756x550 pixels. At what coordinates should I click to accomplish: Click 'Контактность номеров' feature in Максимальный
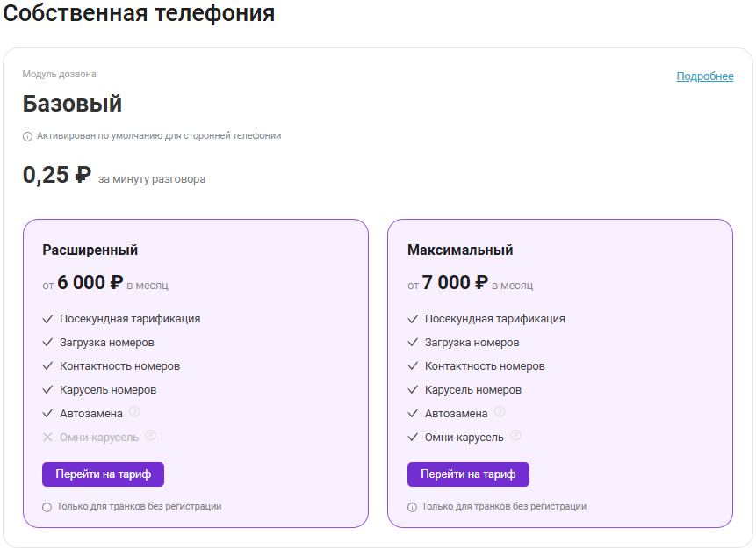[485, 365]
